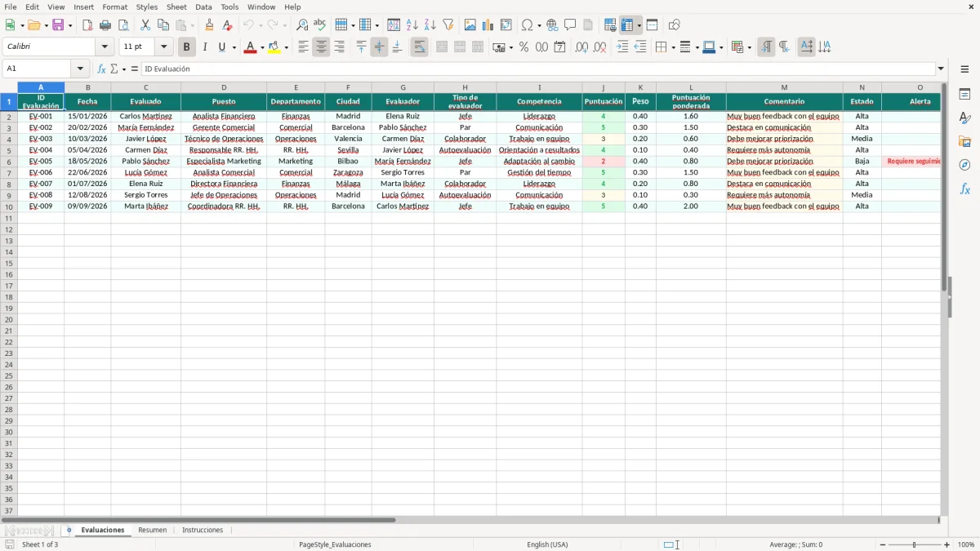
Task: Open the Function Wizard fx icon
Action: tap(101, 69)
